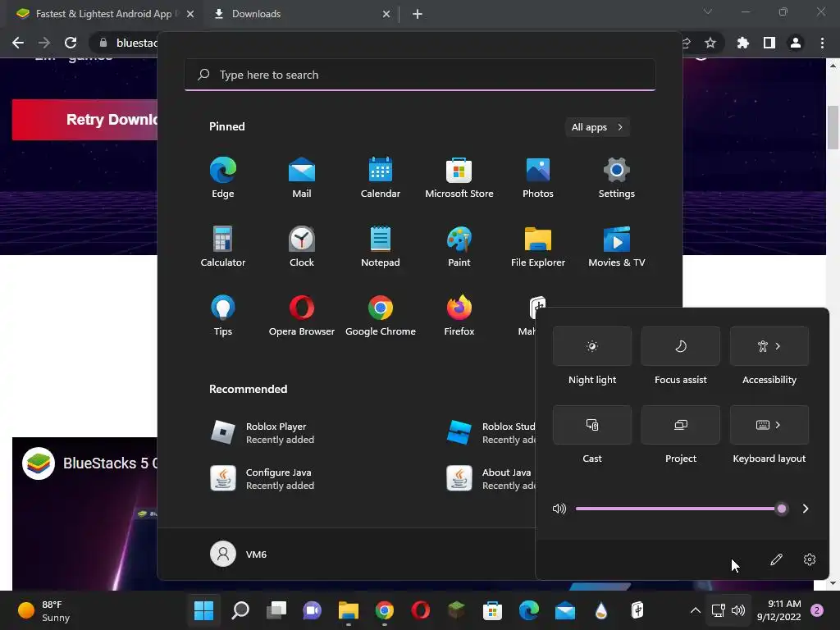The width and height of the screenshot is (840, 630).
Task: Select Fastest & Lightest Android App tab
Action: (104, 14)
